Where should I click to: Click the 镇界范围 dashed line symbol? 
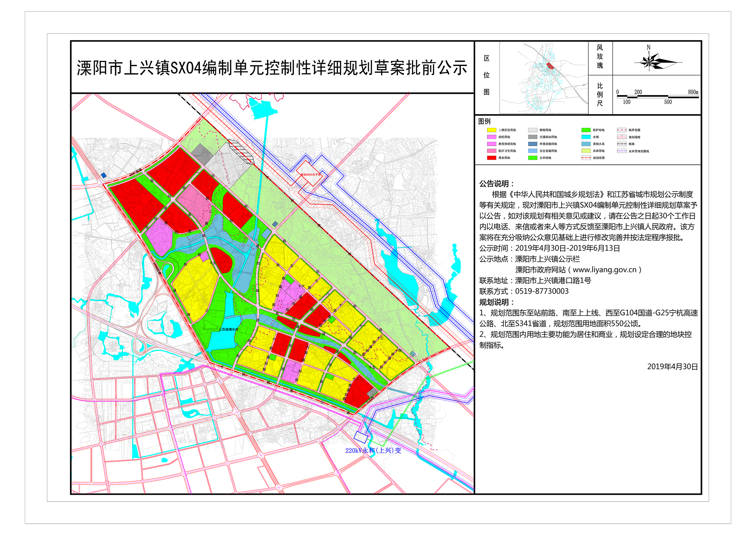click(x=622, y=130)
